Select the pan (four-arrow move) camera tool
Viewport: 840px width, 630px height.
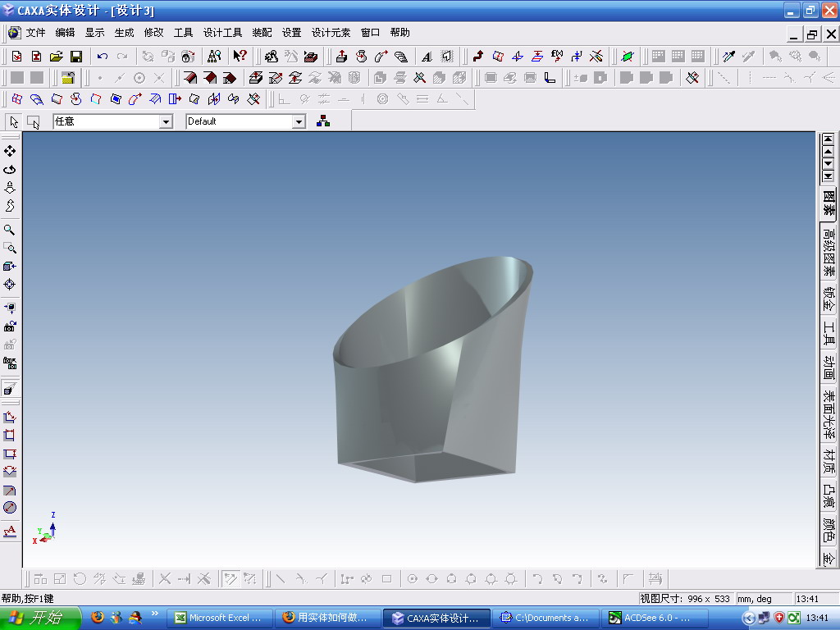coord(10,151)
